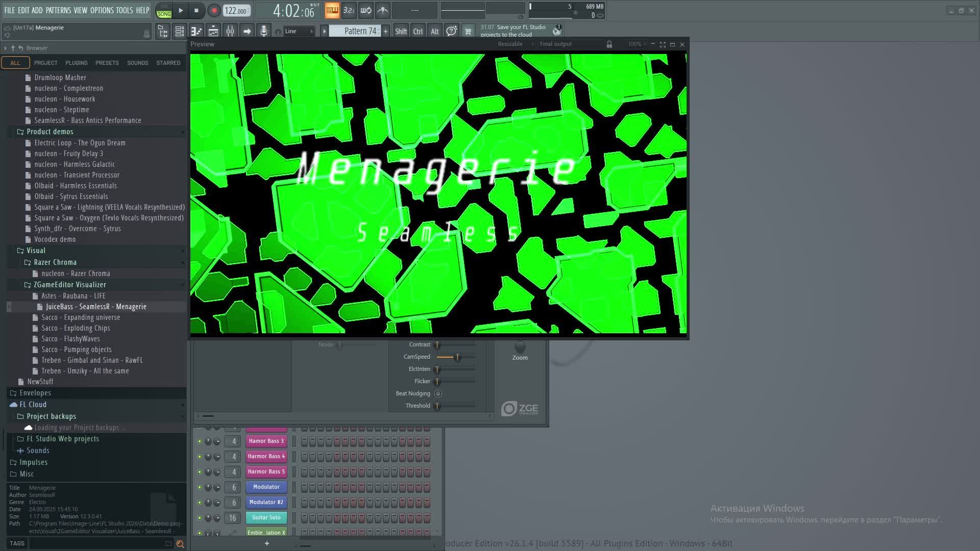Adjust the CamSpeed slider
Image resolution: width=980 pixels, height=551 pixels.
tap(456, 357)
